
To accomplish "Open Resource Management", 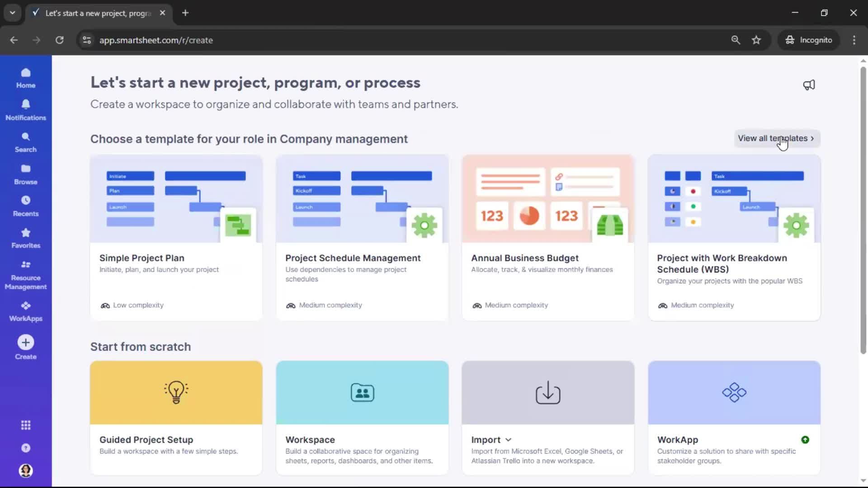I will tap(26, 274).
